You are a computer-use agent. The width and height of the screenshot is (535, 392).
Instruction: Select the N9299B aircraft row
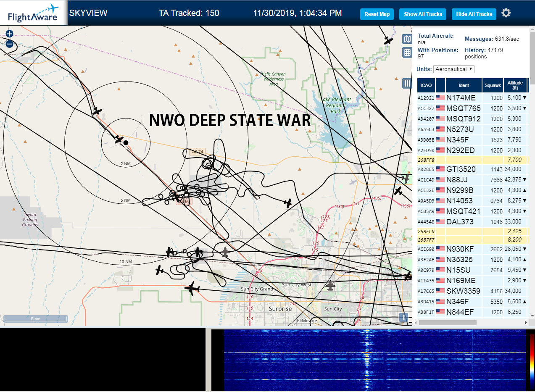pyautogui.click(x=473, y=190)
